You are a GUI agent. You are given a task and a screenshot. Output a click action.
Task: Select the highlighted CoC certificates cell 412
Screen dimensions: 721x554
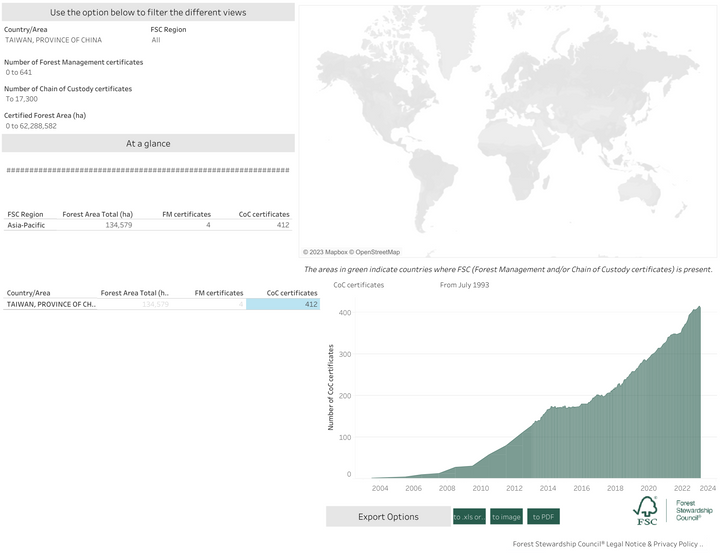(x=283, y=304)
